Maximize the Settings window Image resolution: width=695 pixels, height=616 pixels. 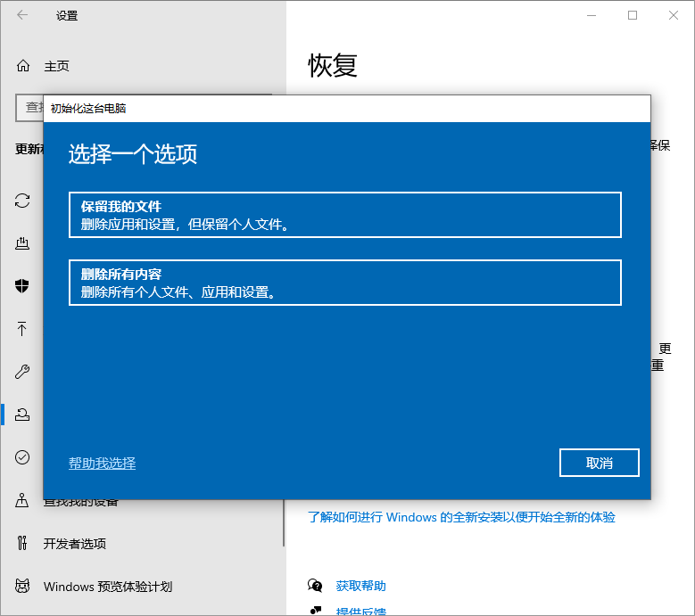[633, 15]
